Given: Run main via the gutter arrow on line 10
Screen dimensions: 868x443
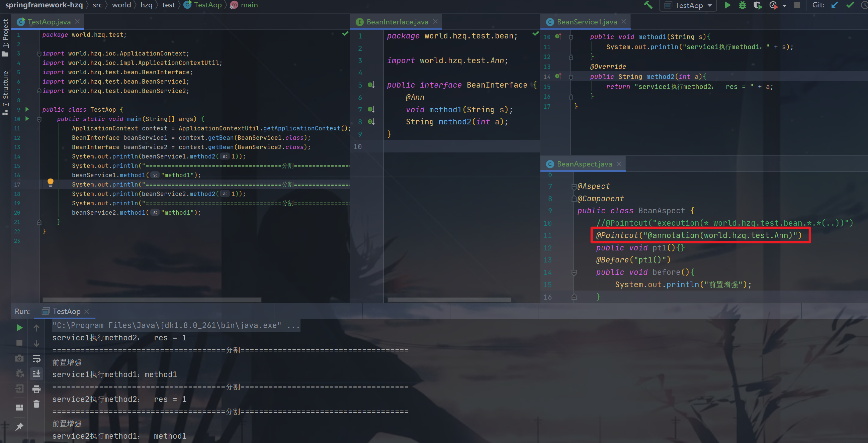Looking at the screenshot, I should click(x=27, y=119).
